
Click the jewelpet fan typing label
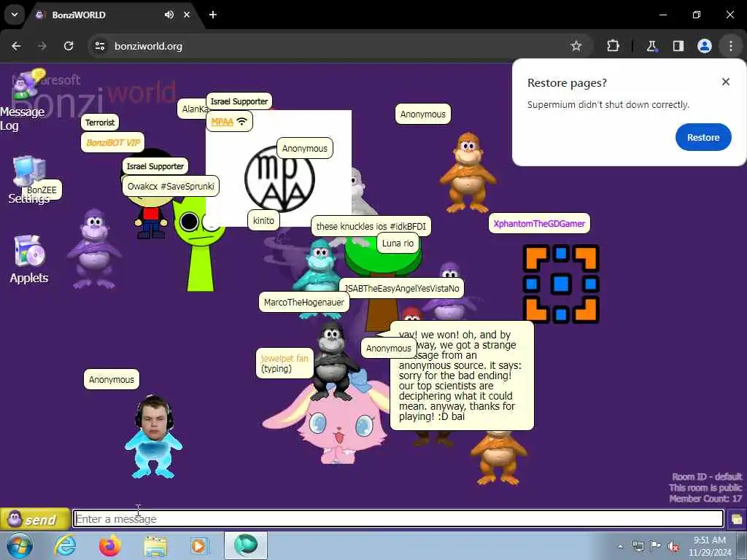(x=285, y=363)
